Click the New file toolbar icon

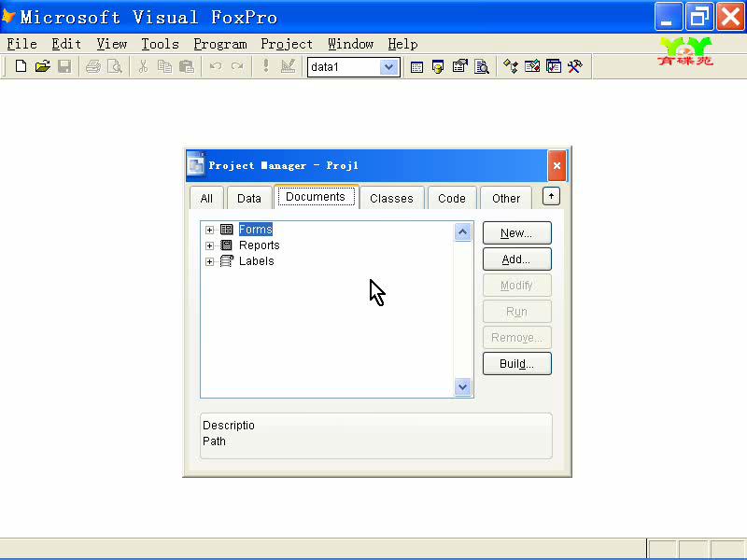coord(21,66)
